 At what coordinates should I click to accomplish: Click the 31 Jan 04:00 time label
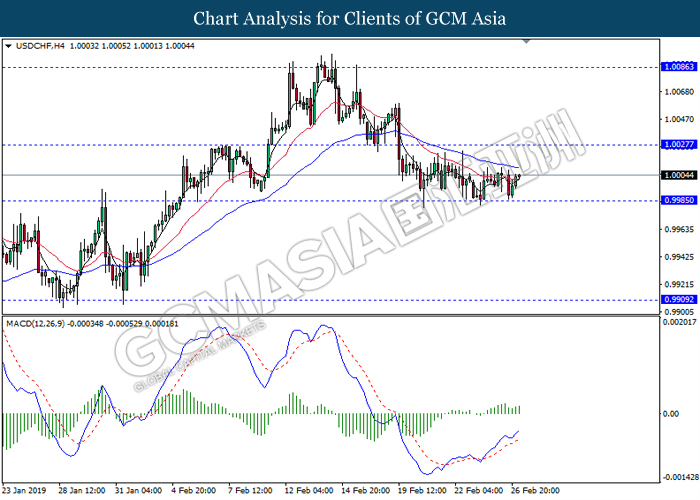point(138,490)
